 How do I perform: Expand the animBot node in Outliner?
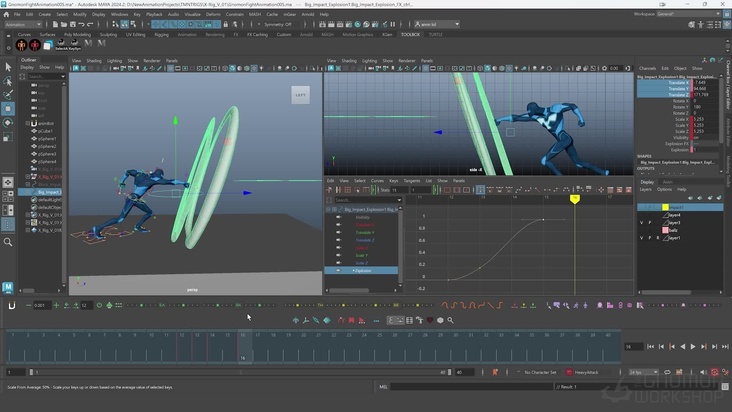[x=28, y=124]
